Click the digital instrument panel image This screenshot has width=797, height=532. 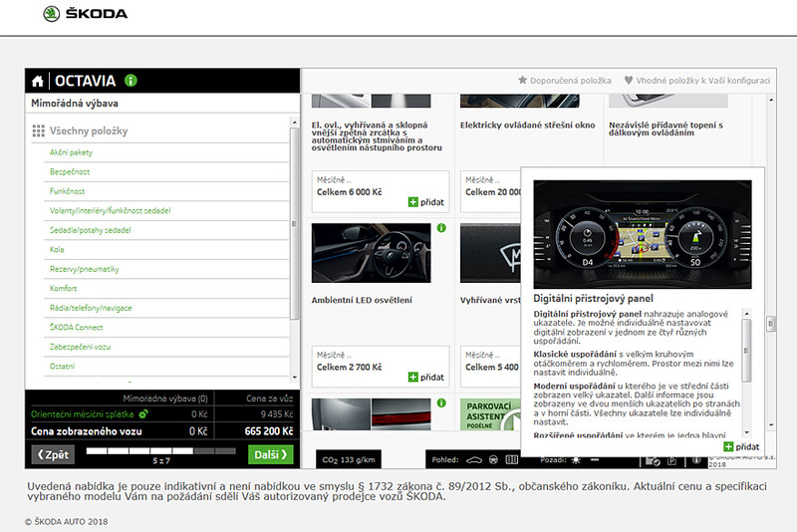click(643, 234)
